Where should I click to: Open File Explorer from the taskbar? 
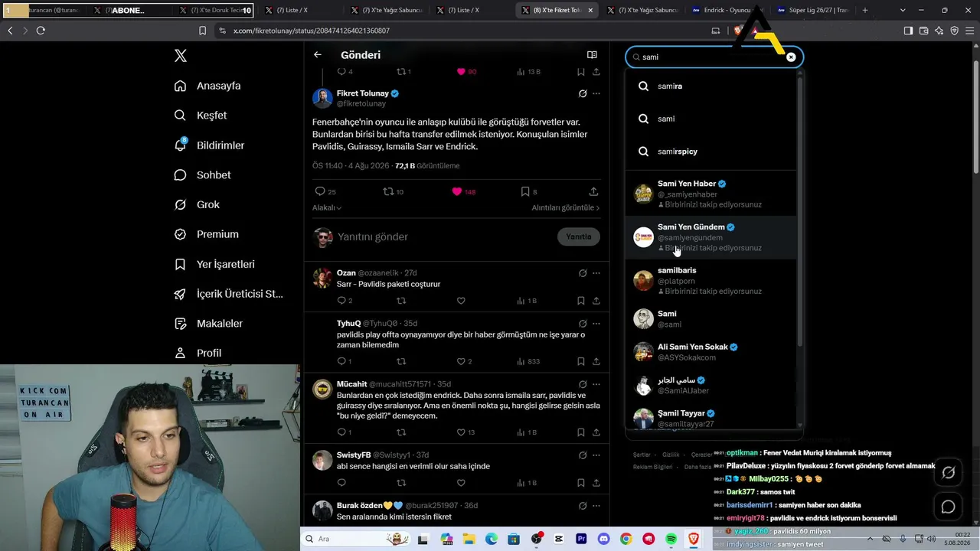click(468, 540)
